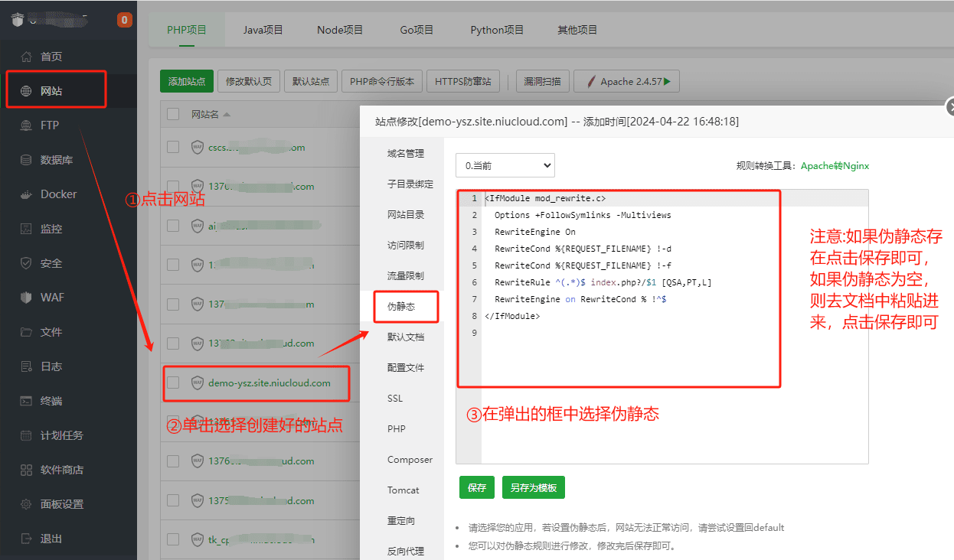Click inside the rewrite rules code editor
The height and width of the screenshot is (560, 954).
(674, 383)
